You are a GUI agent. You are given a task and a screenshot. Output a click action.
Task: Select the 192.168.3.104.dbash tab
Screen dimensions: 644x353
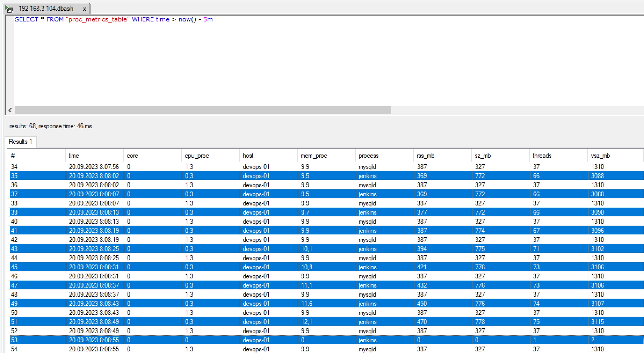pyautogui.click(x=46, y=9)
